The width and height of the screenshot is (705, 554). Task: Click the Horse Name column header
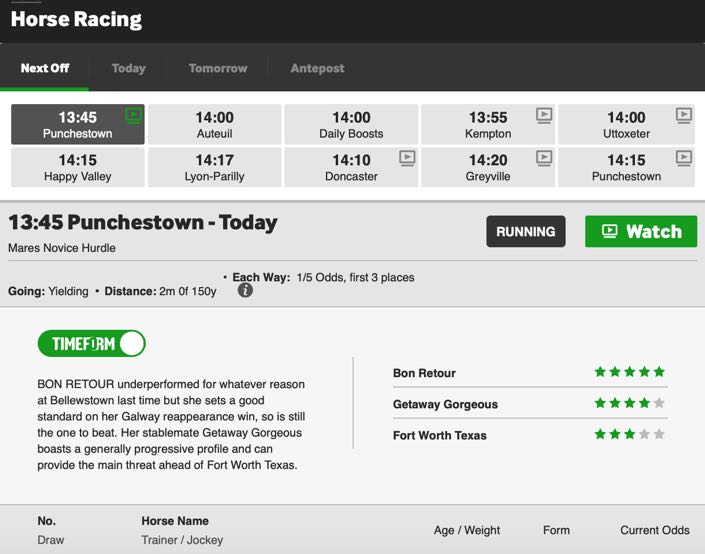pyautogui.click(x=175, y=521)
